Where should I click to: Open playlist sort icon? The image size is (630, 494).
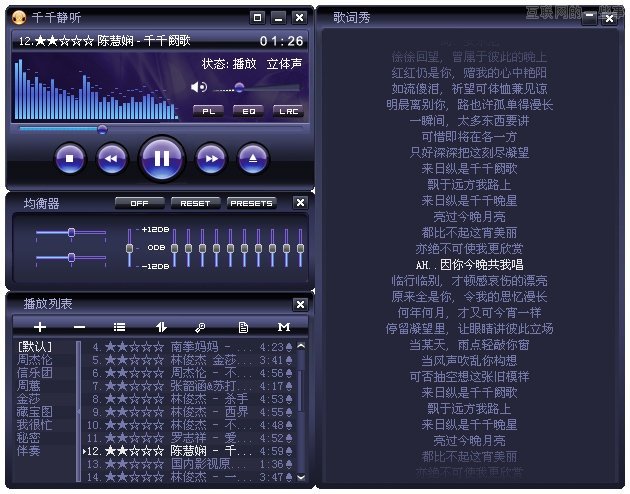[161, 327]
